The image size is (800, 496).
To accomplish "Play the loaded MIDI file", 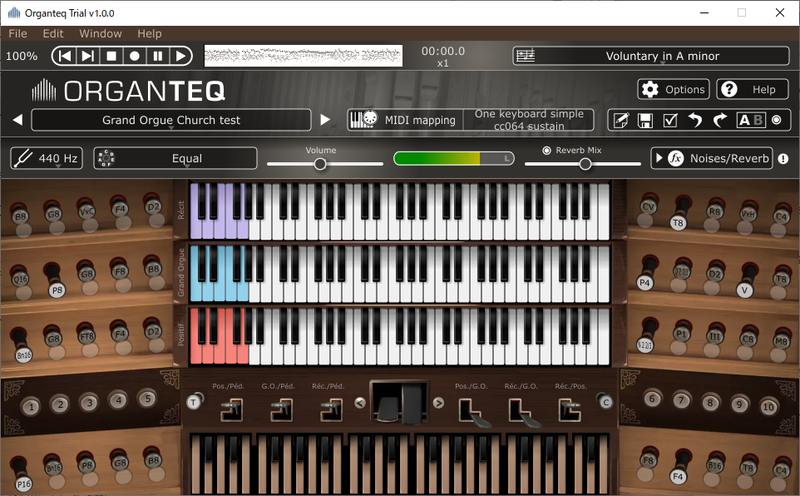I will (x=180, y=56).
